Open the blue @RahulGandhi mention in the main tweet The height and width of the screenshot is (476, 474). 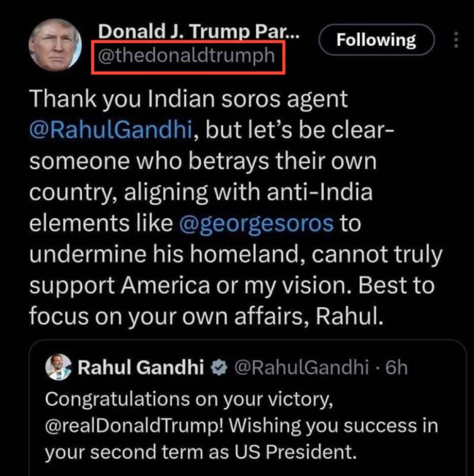point(110,131)
